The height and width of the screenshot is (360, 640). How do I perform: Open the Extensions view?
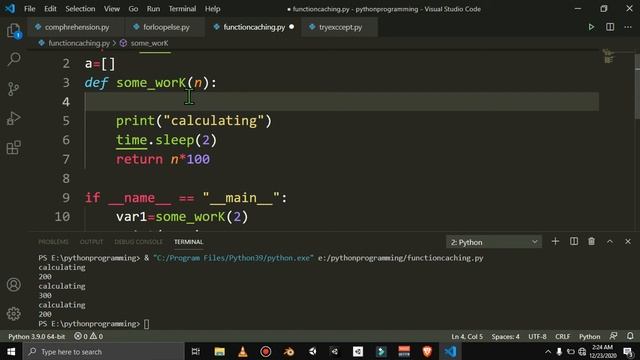(x=13, y=148)
